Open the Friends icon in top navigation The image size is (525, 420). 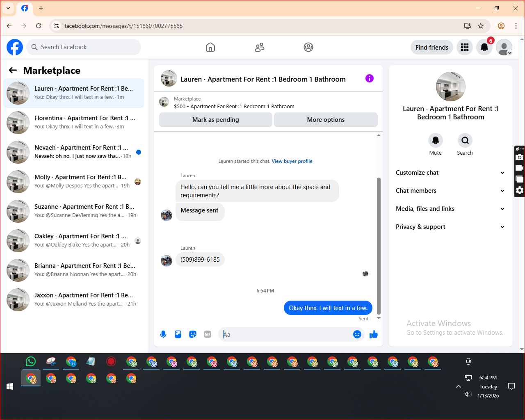pyautogui.click(x=260, y=47)
